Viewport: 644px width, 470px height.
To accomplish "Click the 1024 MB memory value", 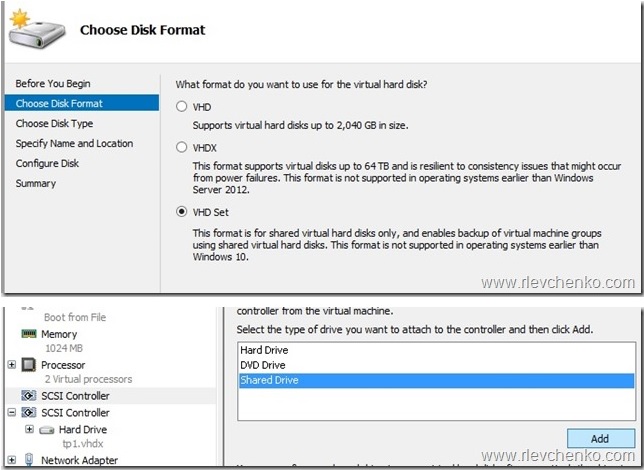I will coord(64,348).
